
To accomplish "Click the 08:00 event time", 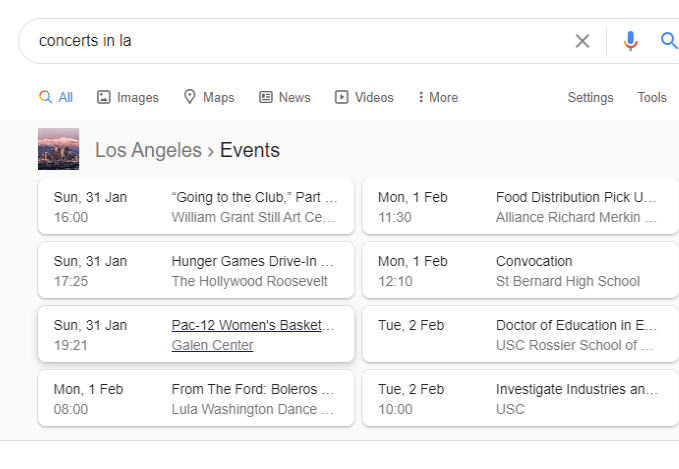I will point(71,409).
